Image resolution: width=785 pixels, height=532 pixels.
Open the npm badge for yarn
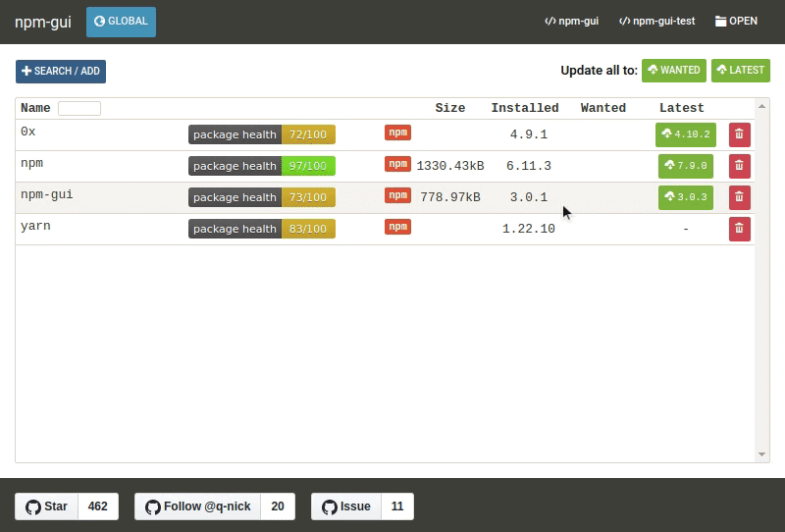click(x=398, y=227)
